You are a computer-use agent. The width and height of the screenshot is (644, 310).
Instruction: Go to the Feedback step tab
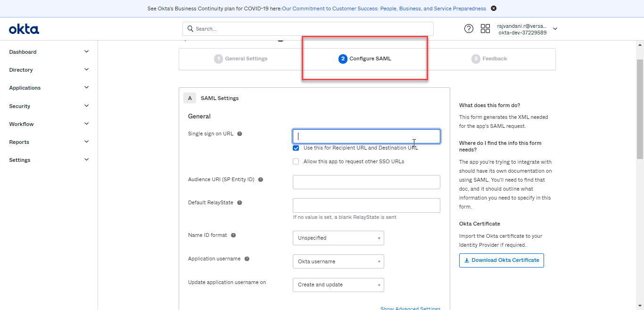click(489, 59)
